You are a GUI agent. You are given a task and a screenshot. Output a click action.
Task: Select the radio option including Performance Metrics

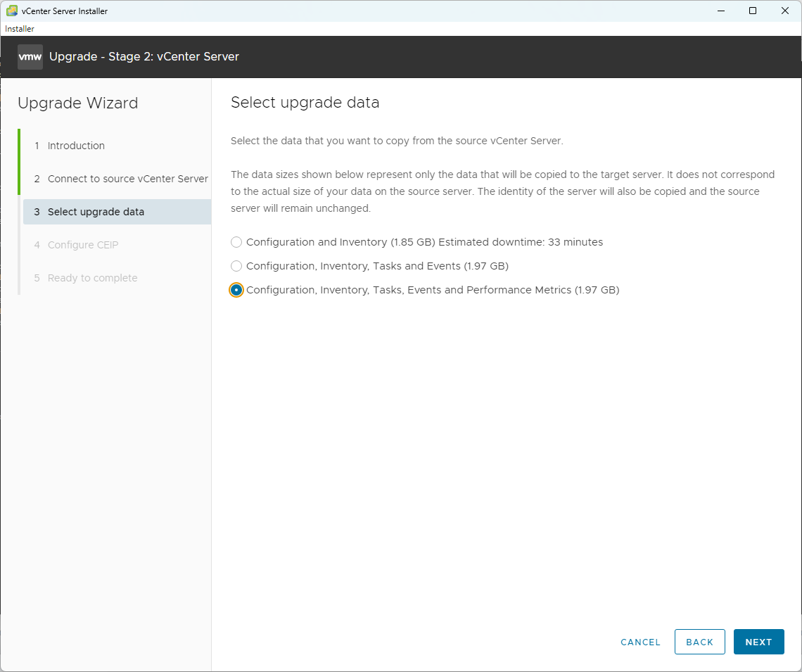[236, 290]
